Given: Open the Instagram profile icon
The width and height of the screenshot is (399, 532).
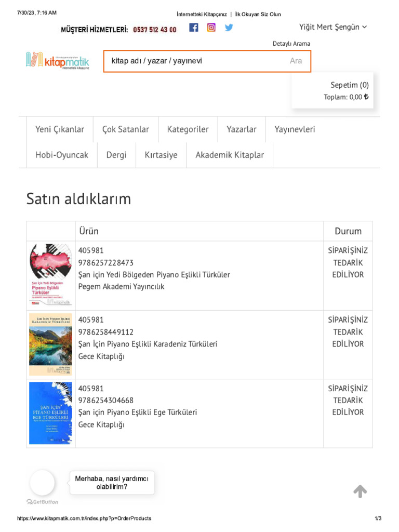Looking at the screenshot, I should point(211,28).
